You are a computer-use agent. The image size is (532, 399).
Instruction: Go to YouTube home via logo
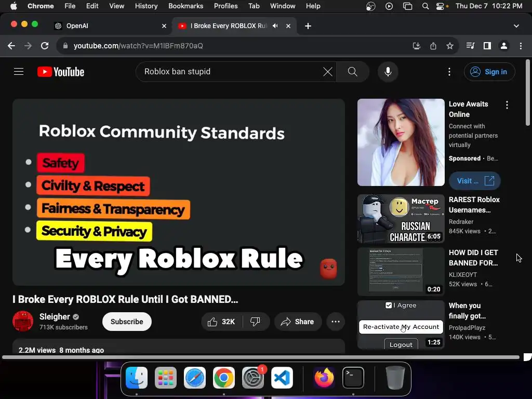[x=61, y=72]
